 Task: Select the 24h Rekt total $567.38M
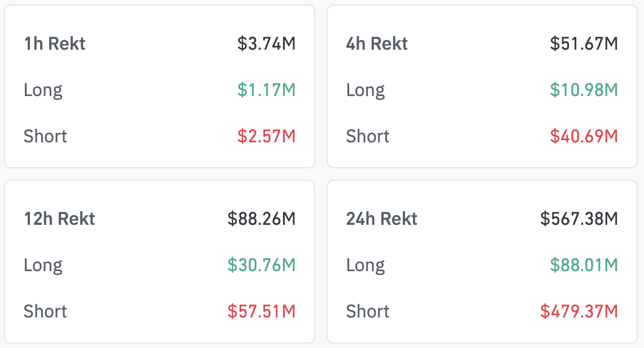point(578,219)
